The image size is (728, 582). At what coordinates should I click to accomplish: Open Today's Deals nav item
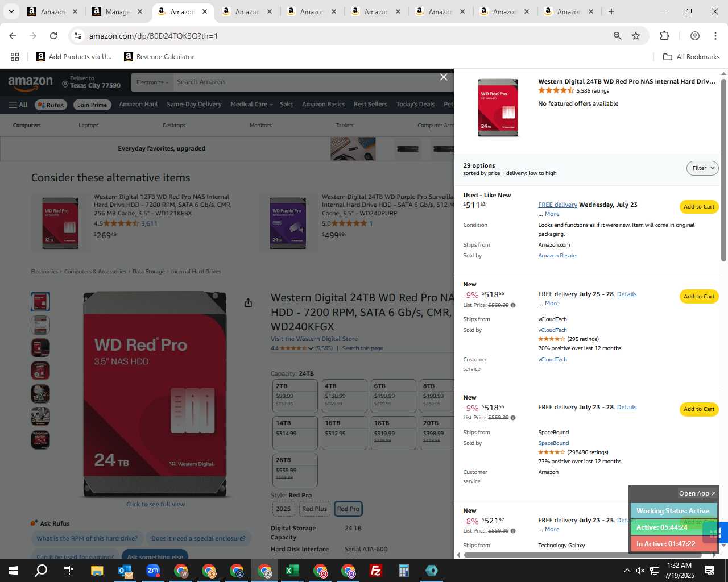[415, 105]
